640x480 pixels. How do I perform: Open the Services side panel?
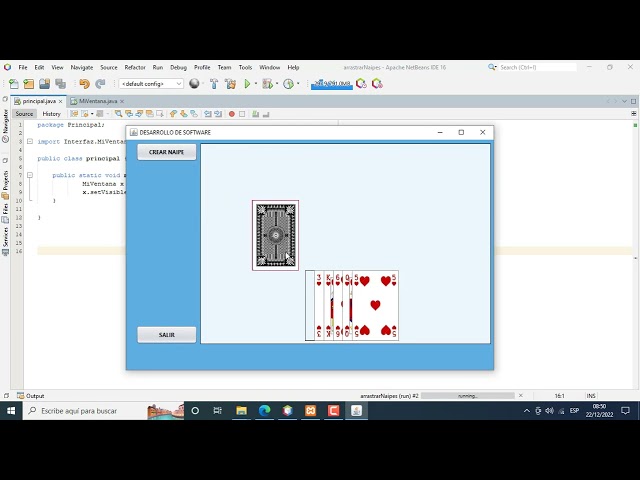(5, 241)
